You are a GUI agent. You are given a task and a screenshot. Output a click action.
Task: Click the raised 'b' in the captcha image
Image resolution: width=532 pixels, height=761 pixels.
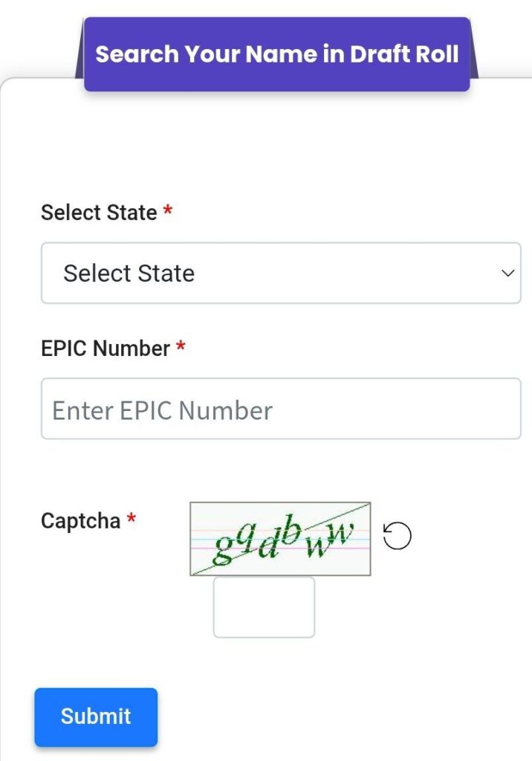(292, 531)
